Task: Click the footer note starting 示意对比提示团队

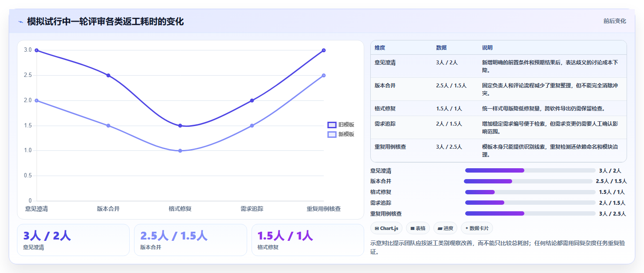Action: (498, 247)
